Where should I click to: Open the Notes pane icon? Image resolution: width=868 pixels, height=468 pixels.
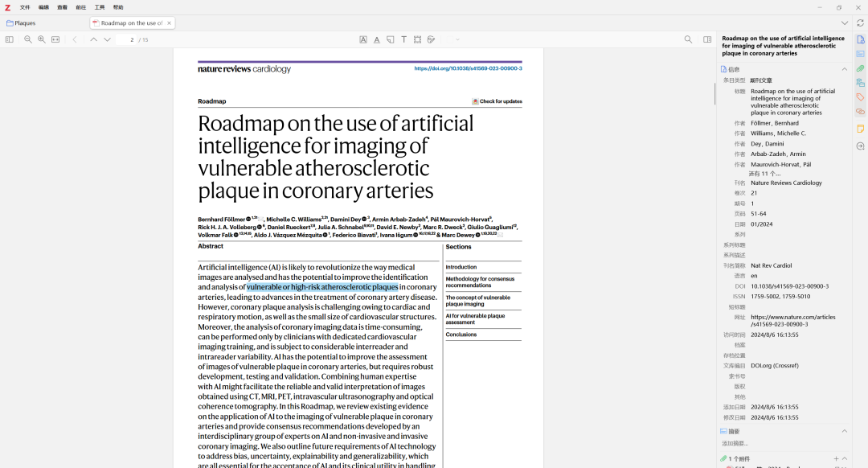[x=860, y=129]
